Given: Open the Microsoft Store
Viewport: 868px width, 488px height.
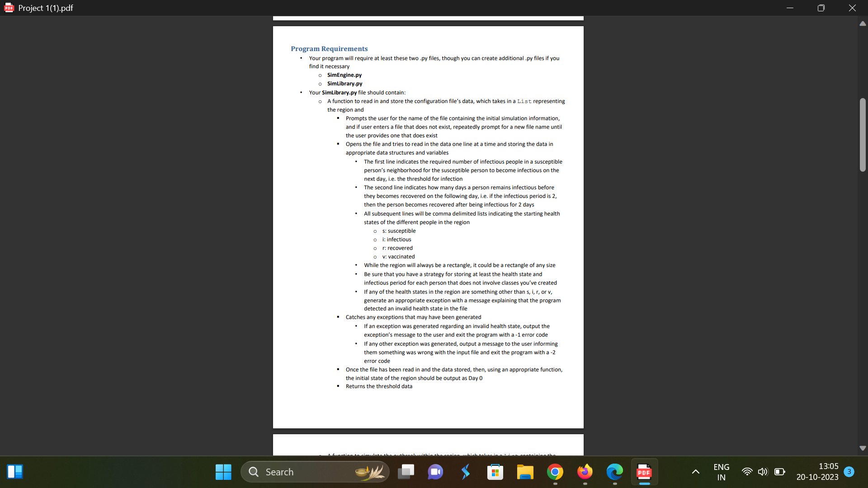Looking at the screenshot, I should [495, 471].
